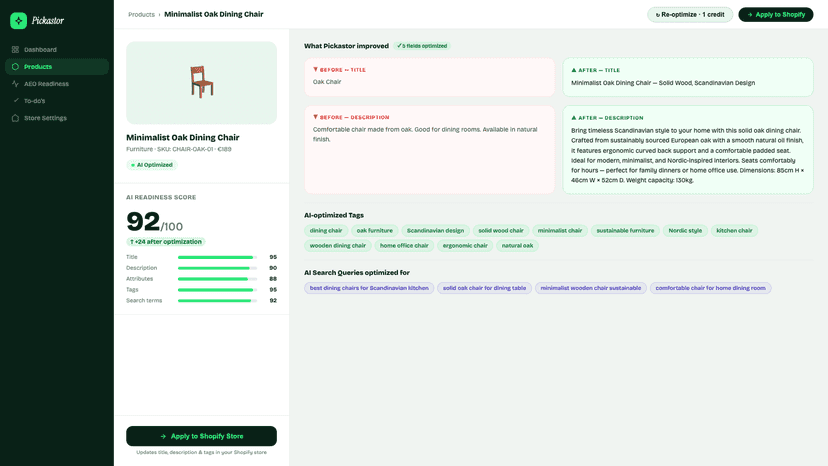This screenshot has width=828, height=466.
Task: Open the To-do's page
Action: click(57, 100)
